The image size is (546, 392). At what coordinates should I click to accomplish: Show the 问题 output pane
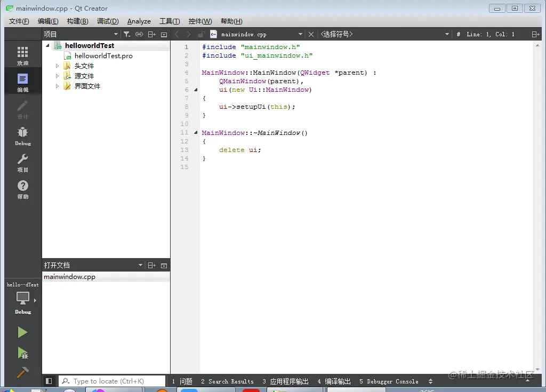[182, 381]
